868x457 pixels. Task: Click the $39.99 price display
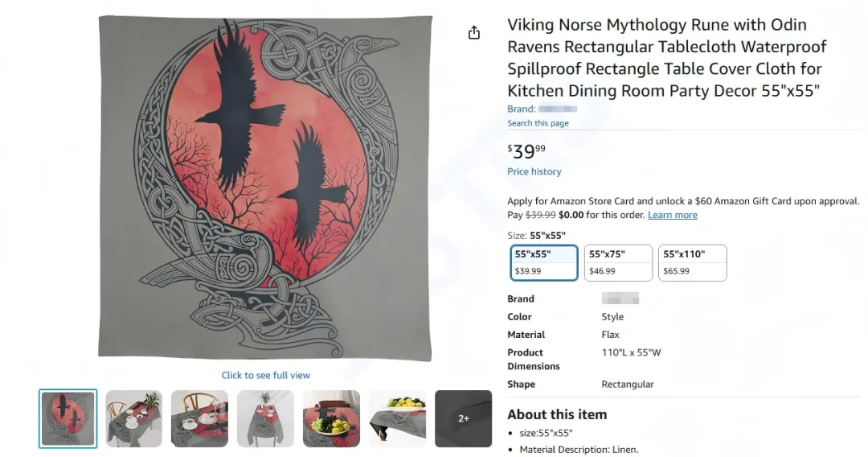point(526,150)
